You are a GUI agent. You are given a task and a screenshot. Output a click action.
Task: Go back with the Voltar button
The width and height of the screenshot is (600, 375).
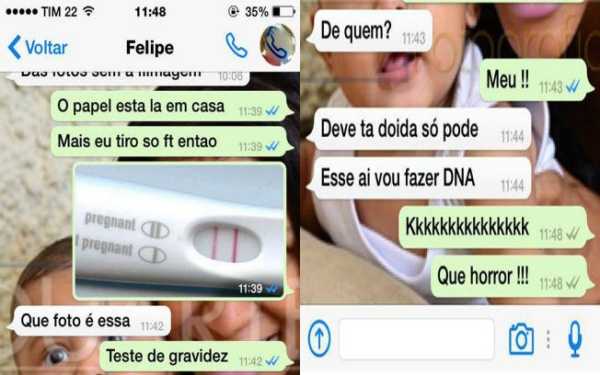click(x=38, y=47)
